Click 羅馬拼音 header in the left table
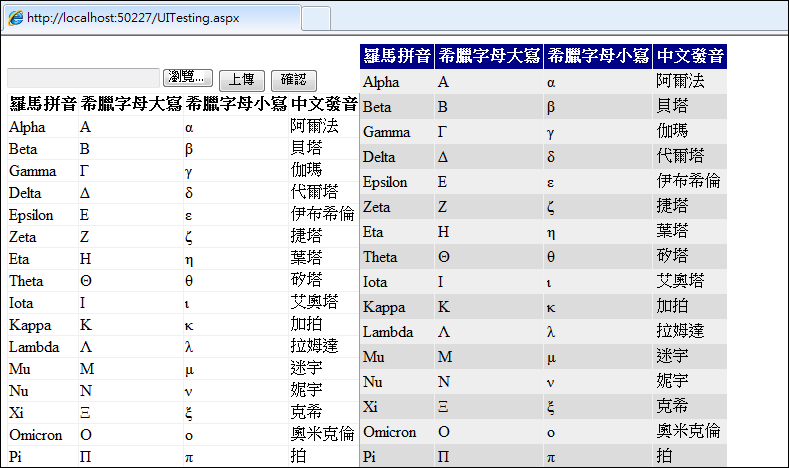 click(x=43, y=104)
